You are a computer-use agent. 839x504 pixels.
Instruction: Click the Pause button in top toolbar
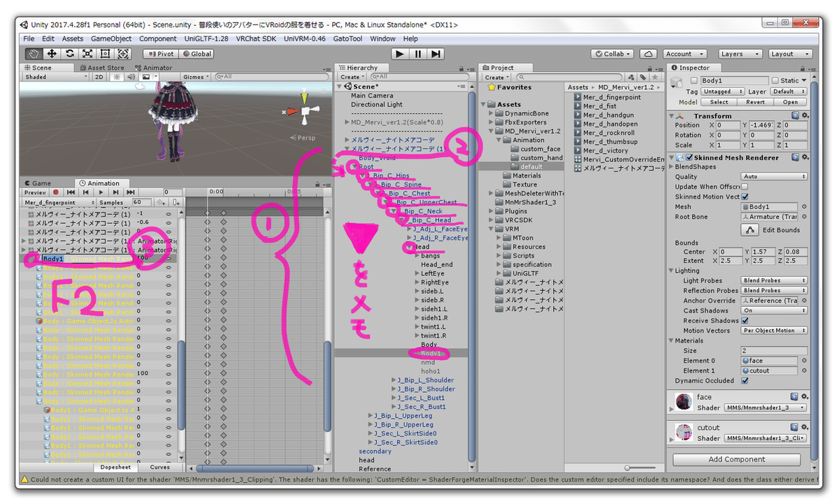[x=417, y=54]
